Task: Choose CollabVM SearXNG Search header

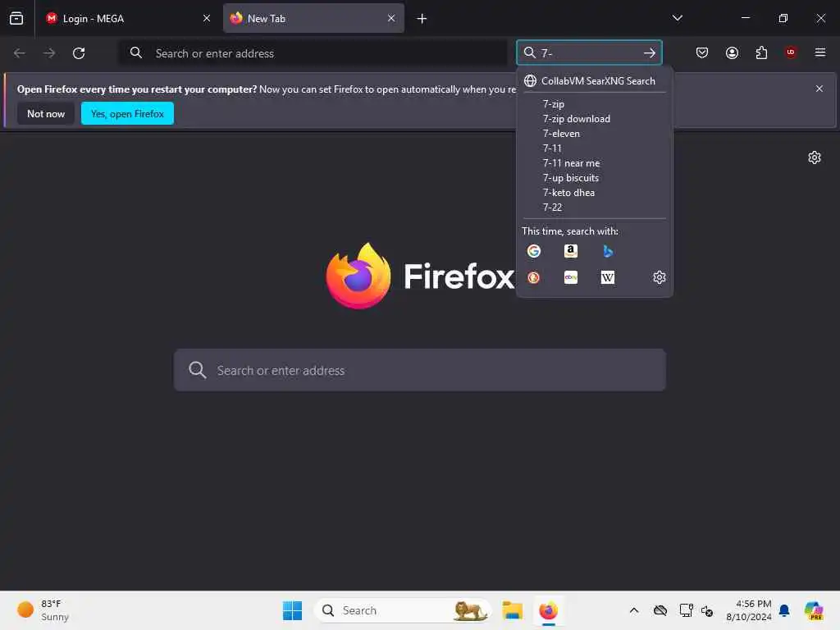Action: 595,81
